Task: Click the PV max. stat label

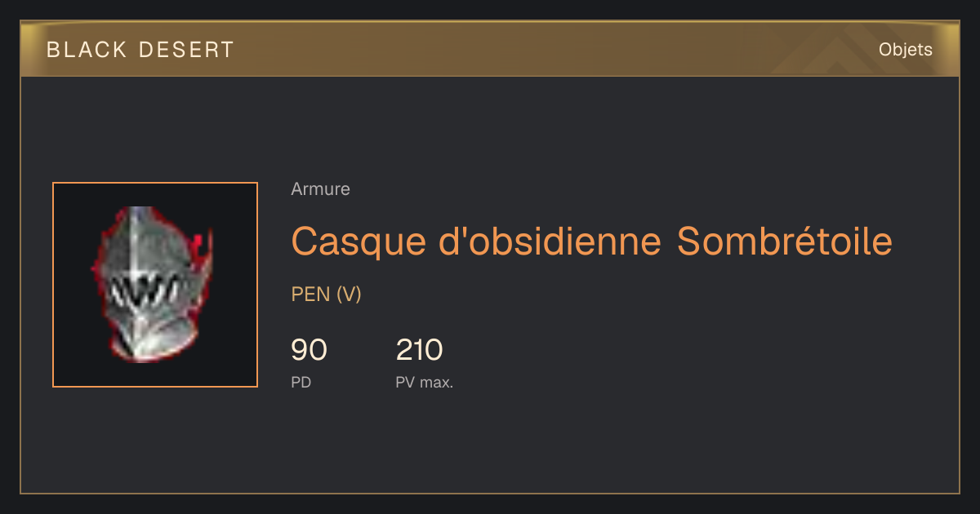Action: tap(424, 382)
